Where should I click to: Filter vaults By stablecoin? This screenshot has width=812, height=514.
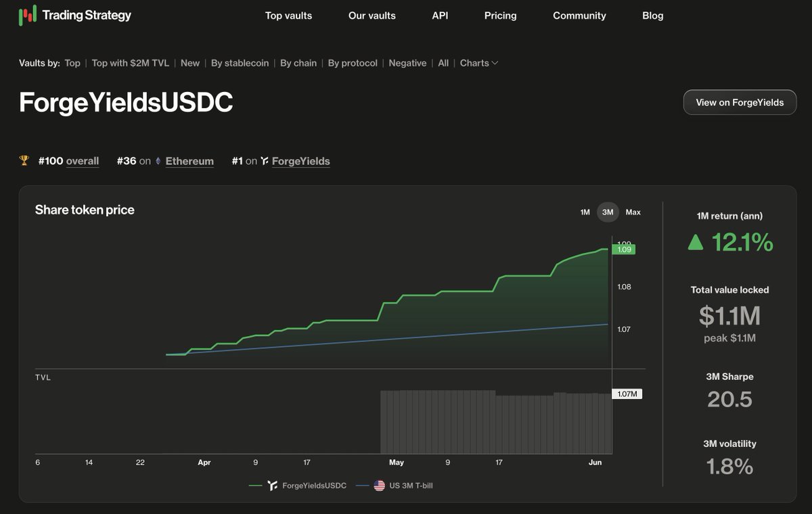240,63
